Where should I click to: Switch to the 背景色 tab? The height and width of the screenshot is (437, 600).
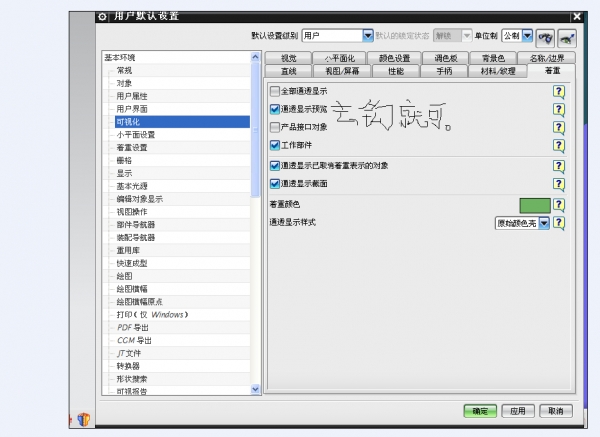[x=493, y=58]
